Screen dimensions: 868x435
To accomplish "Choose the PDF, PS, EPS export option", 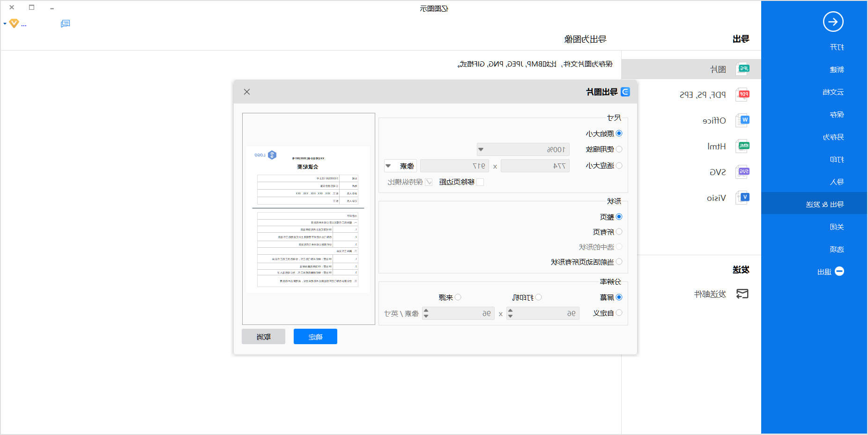I will pyautogui.click(x=703, y=95).
